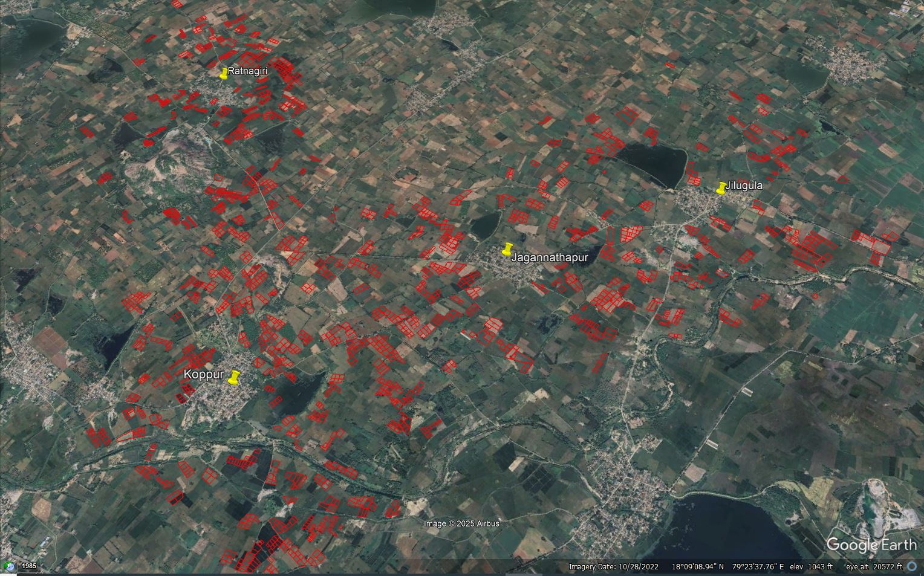Viewport: 924px width, 576px height.
Task: Click the Jagannathapur place name label
Action: [x=550, y=257]
